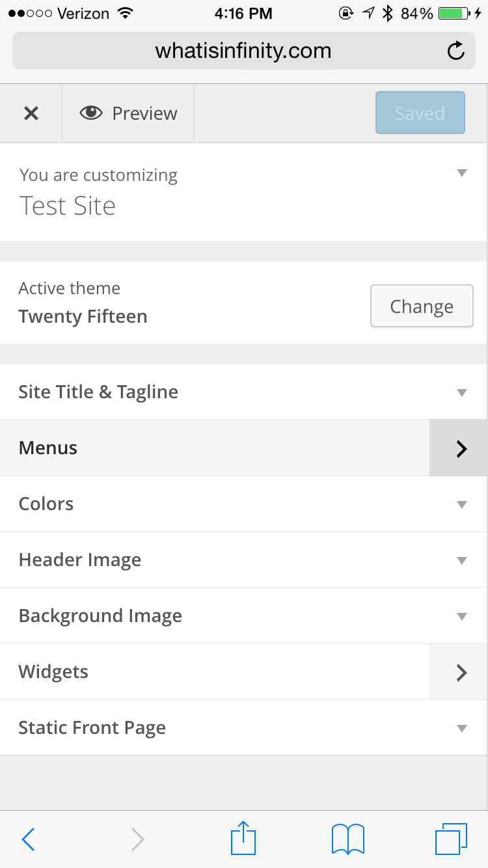
Task: Tap the Safari tabs overview icon
Action: (452, 839)
